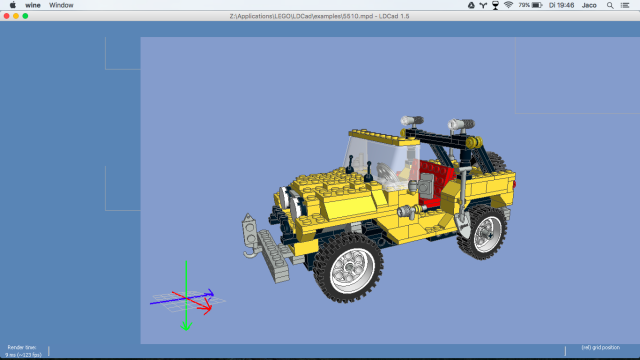Open the Window menu
The image size is (640, 360).
coord(61,5)
